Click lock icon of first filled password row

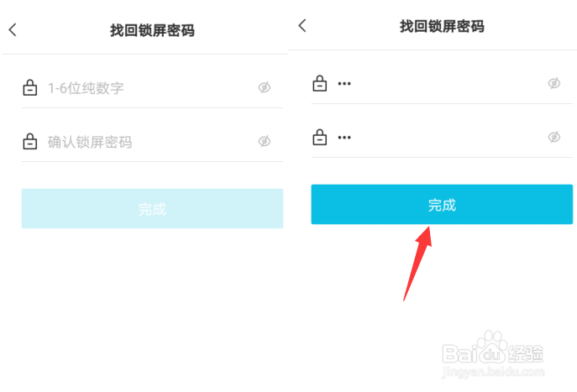click(319, 83)
